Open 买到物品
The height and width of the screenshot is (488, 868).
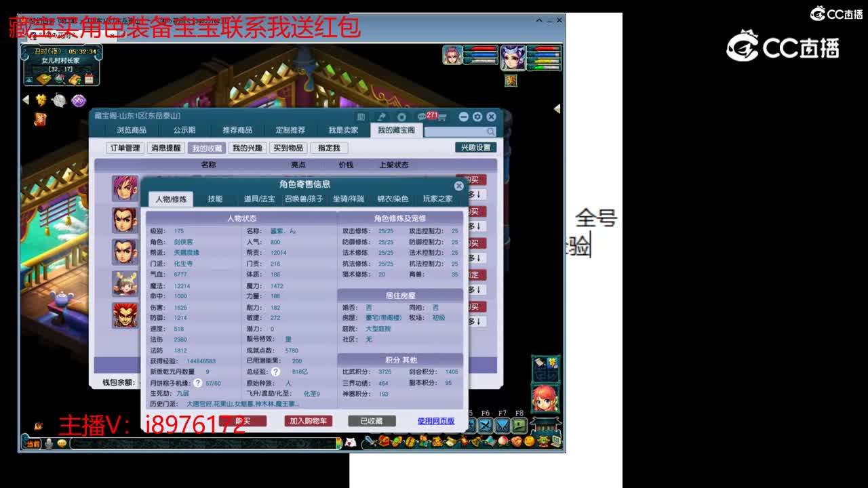click(x=288, y=148)
